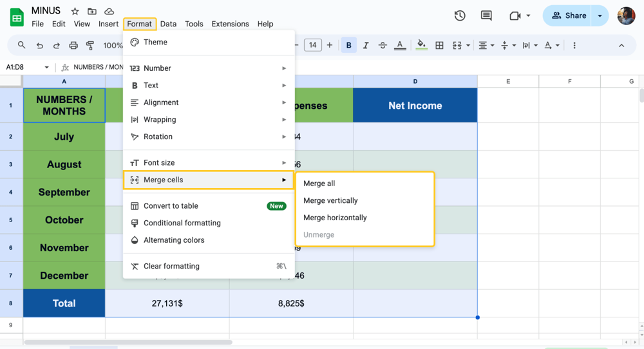
Task: Toggle bold formatting button
Action: click(x=349, y=46)
